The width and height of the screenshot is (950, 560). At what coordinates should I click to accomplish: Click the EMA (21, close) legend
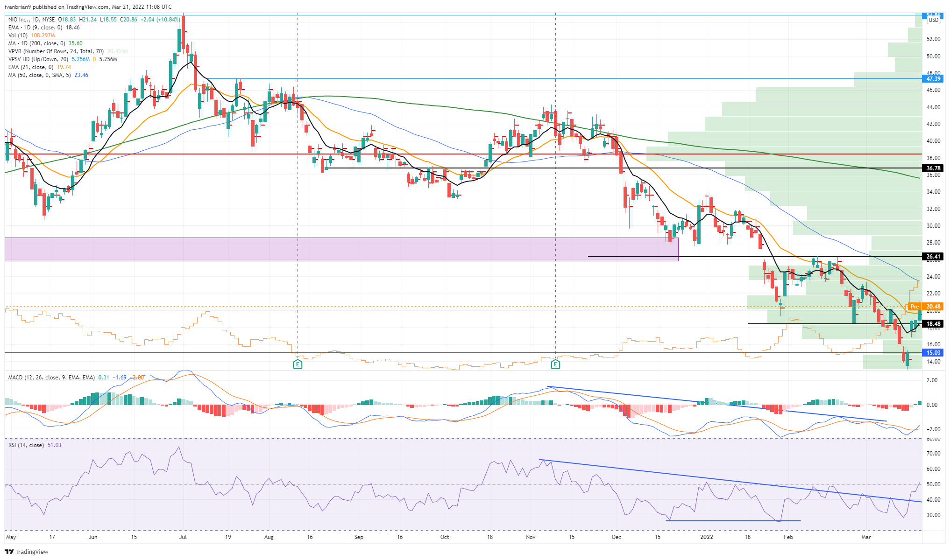tap(31, 67)
